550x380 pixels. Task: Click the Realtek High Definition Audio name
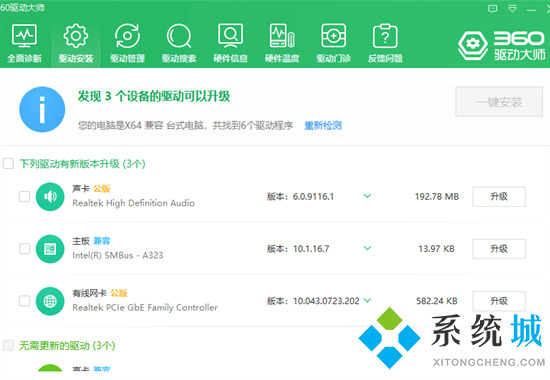tap(133, 203)
